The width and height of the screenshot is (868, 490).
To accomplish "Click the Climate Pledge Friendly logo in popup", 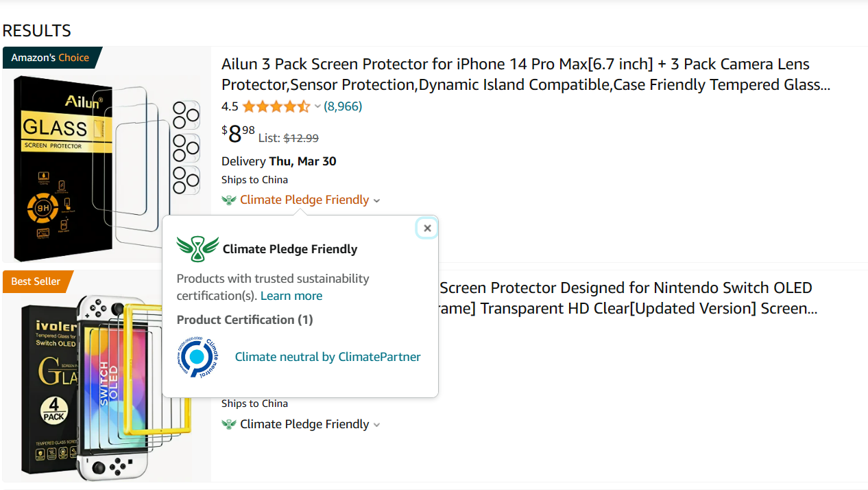I will (197, 248).
